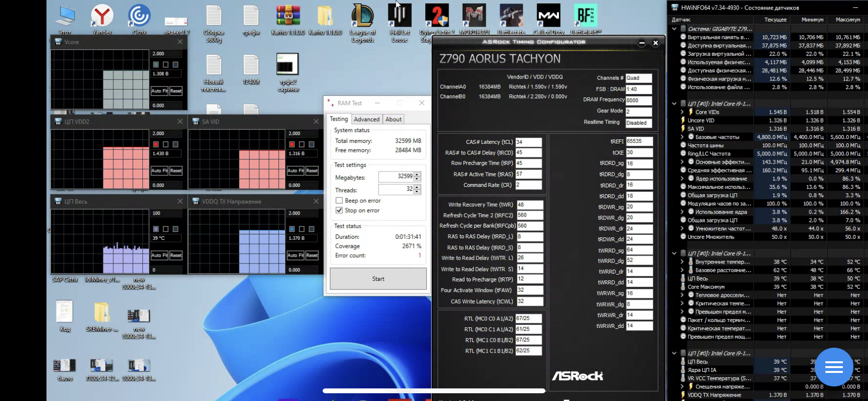
Task: Expand the Использование ядра sensor row
Action: (682, 212)
